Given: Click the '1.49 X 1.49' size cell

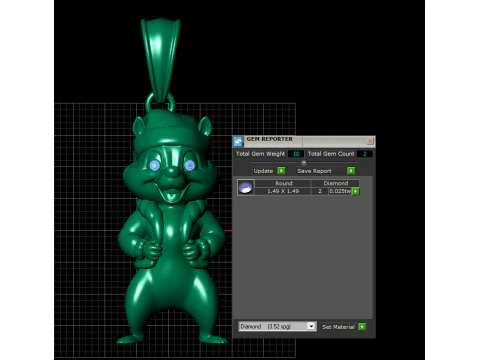Looking at the screenshot, I should pyautogui.click(x=283, y=191).
